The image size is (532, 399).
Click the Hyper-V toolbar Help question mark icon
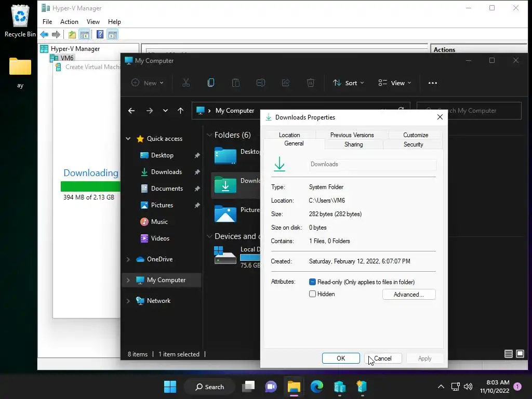(x=100, y=34)
